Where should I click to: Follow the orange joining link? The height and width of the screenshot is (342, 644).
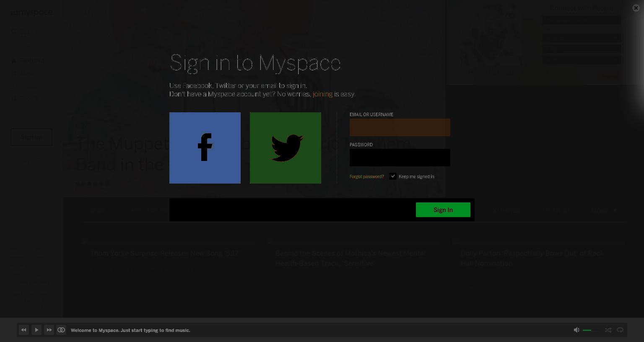322,94
